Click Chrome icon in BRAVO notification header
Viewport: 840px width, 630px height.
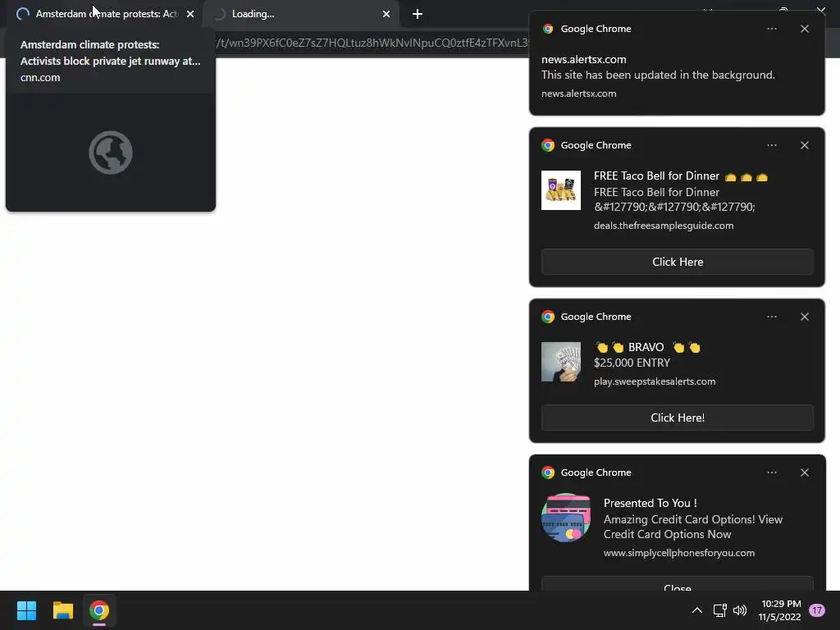[547, 317]
